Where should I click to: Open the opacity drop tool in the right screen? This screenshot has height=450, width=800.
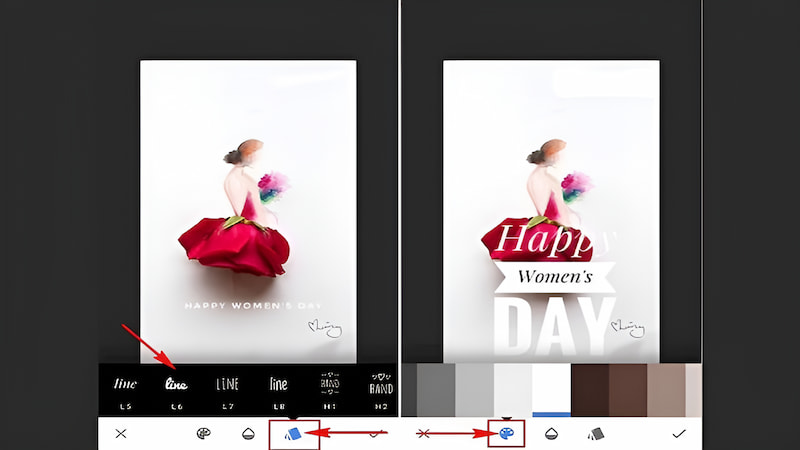click(x=552, y=434)
